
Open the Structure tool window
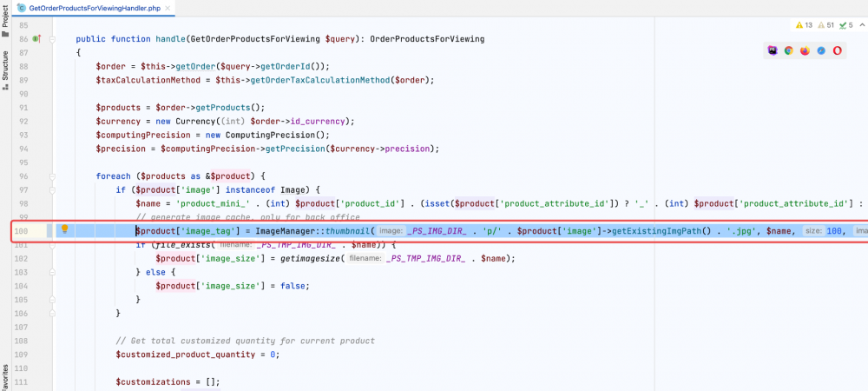[5, 70]
